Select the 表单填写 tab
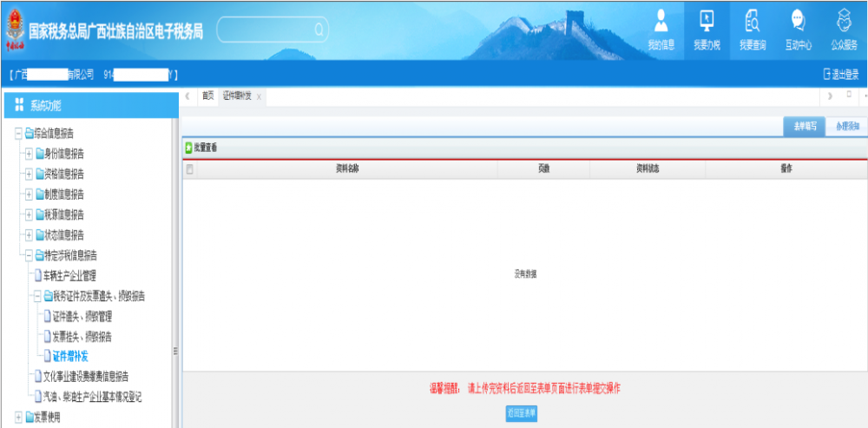Image resolution: width=868 pixels, height=428 pixels. 805,126
